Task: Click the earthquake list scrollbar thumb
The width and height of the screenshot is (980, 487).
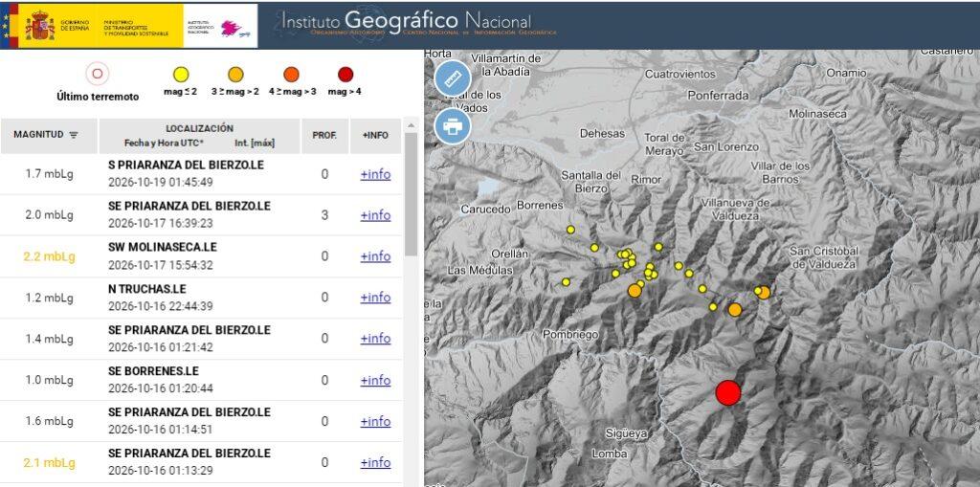Action: point(411,194)
